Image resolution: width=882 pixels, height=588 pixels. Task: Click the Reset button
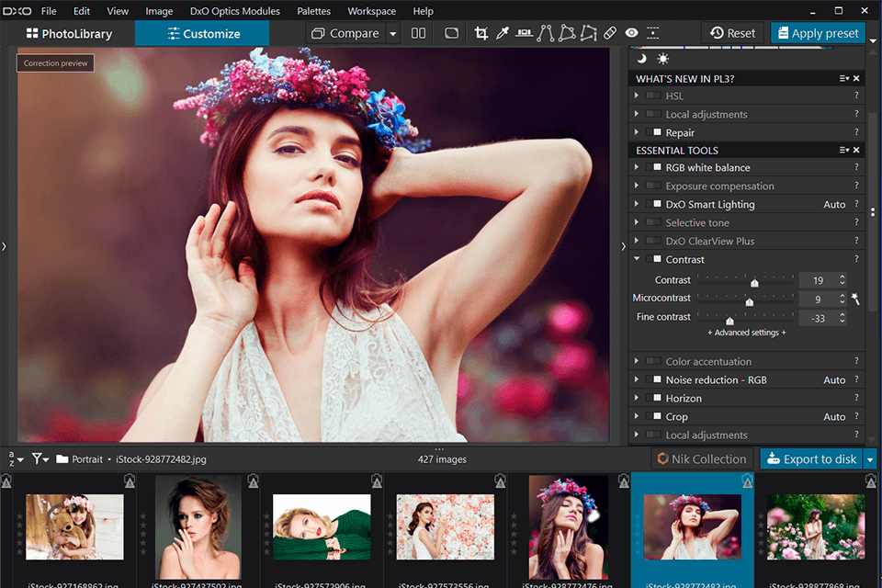pos(732,33)
